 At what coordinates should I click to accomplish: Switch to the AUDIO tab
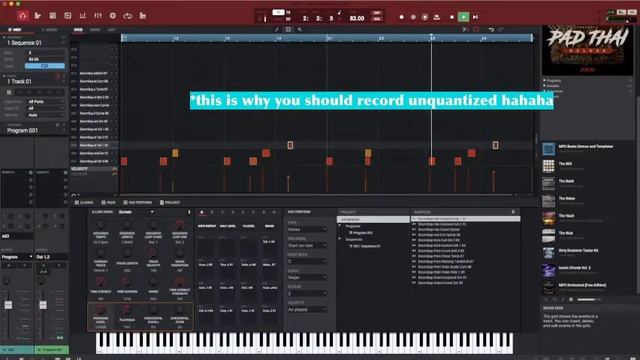coord(49,30)
